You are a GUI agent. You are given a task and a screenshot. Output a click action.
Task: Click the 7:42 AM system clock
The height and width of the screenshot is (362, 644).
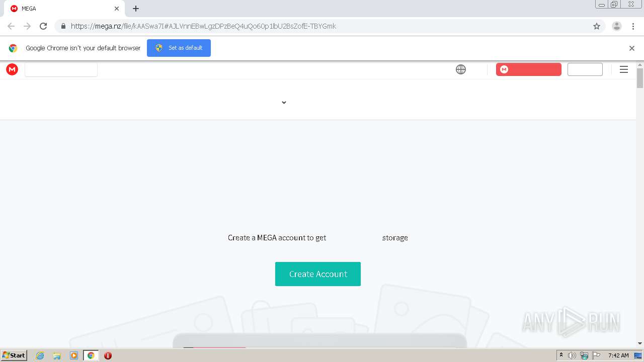click(618, 355)
